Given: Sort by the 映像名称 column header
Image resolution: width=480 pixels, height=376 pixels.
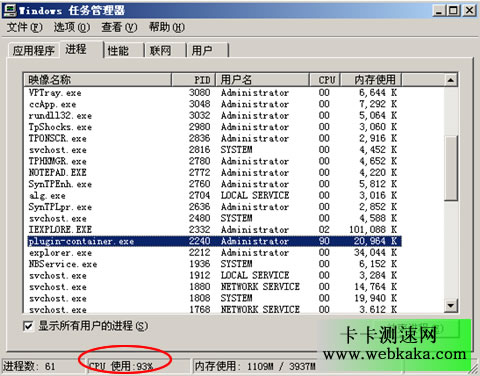Looking at the screenshot, I should [x=98, y=80].
